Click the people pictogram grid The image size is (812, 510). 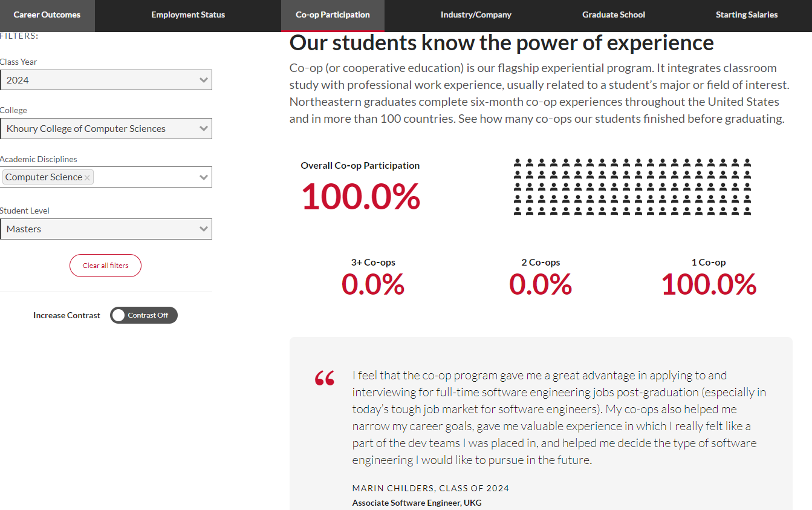click(632, 187)
